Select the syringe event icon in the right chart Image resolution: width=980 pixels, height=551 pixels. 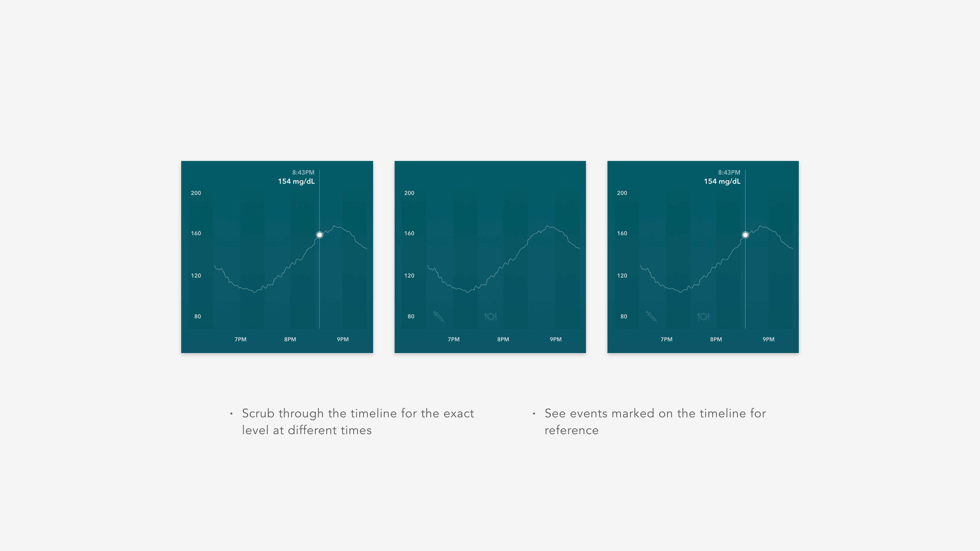(x=651, y=316)
